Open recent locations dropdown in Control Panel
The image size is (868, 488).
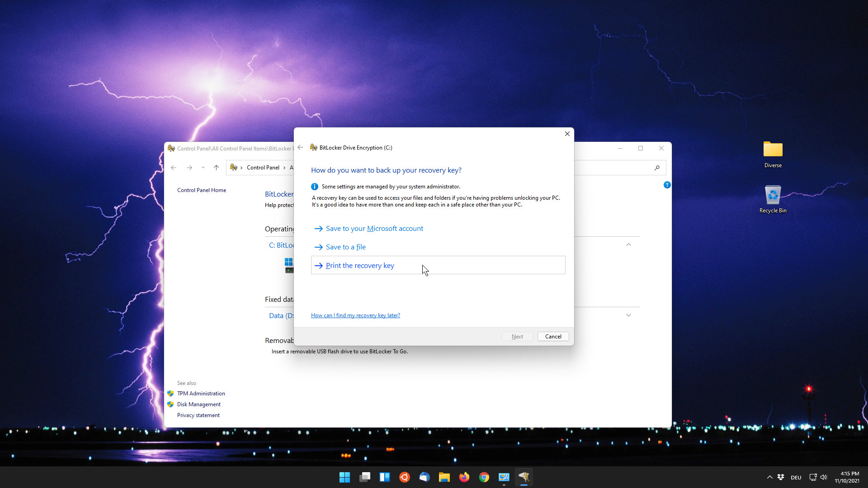pyautogui.click(x=203, y=168)
